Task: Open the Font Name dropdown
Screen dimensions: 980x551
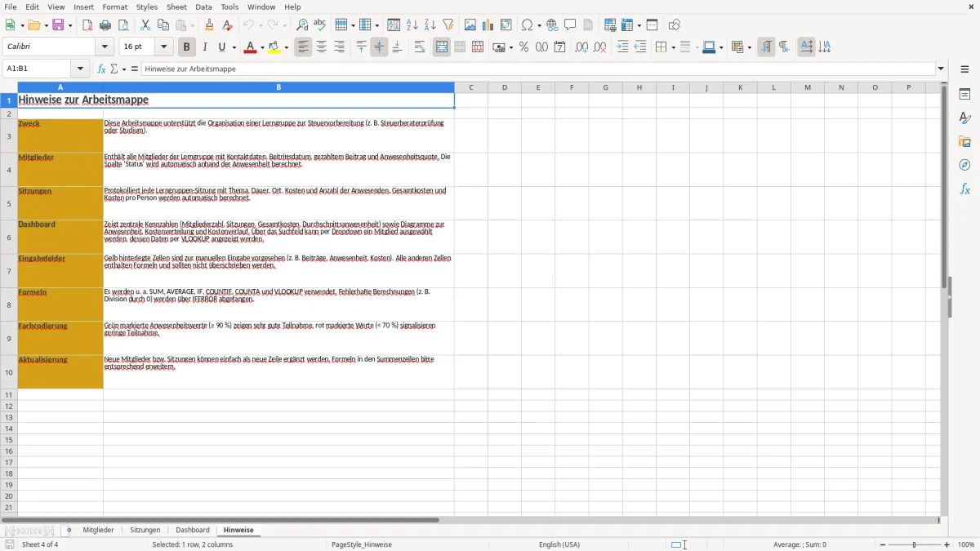Action: pos(105,47)
